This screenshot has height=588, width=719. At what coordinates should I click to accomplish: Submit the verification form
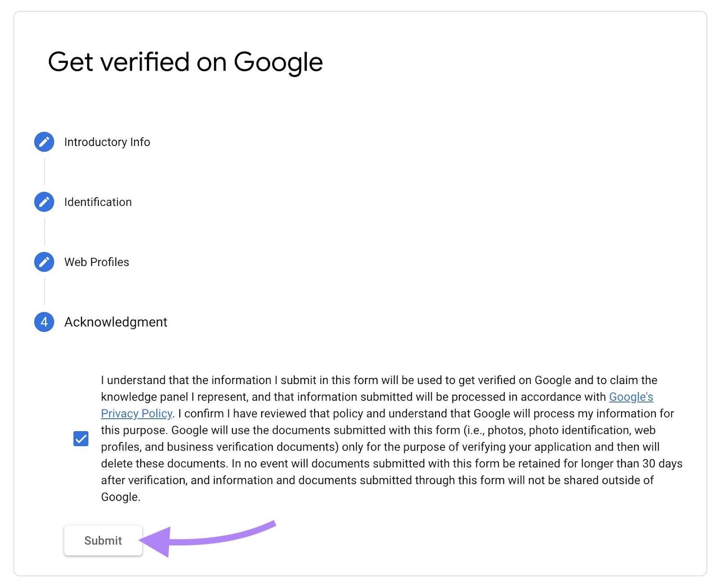(103, 540)
